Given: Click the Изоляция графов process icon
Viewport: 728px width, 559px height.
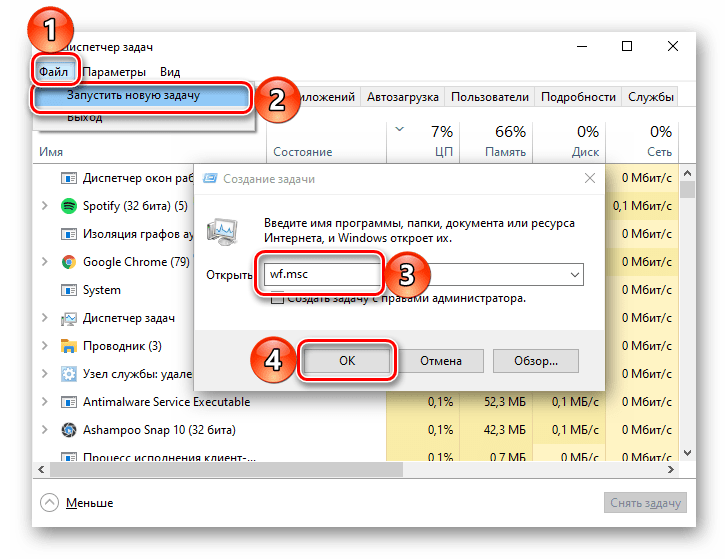Looking at the screenshot, I should [x=69, y=234].
